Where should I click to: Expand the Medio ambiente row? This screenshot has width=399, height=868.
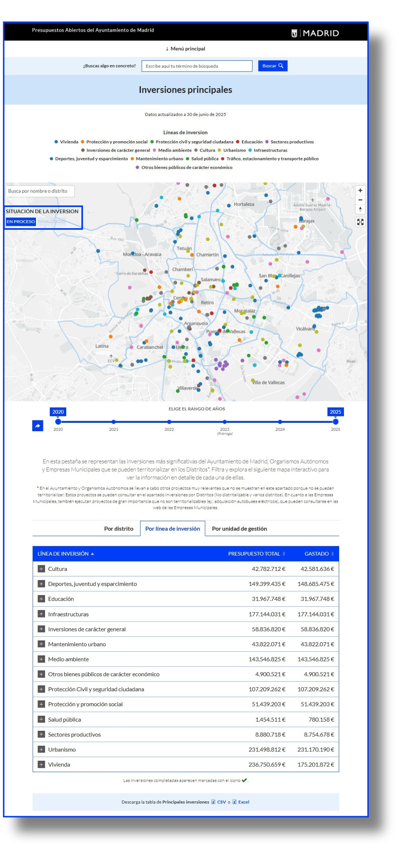(x=41, y=659)
